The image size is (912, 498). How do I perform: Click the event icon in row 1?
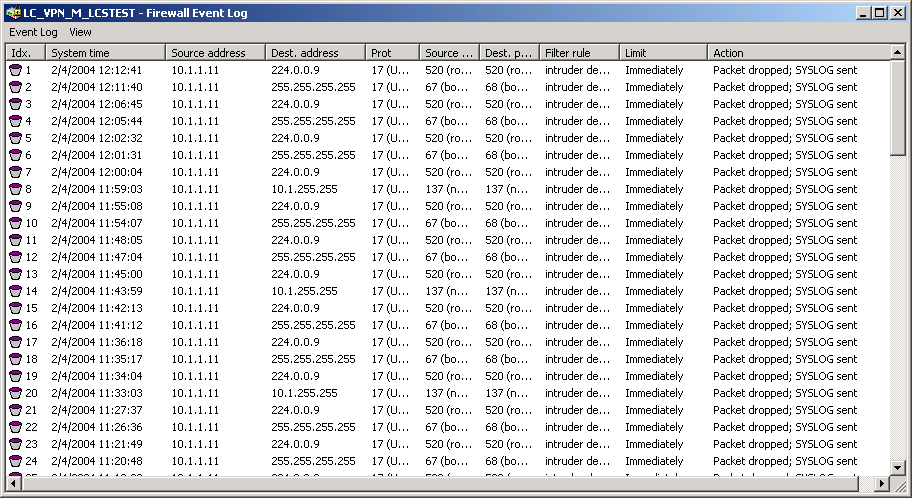pyautogui.click(x=15, y=71)
